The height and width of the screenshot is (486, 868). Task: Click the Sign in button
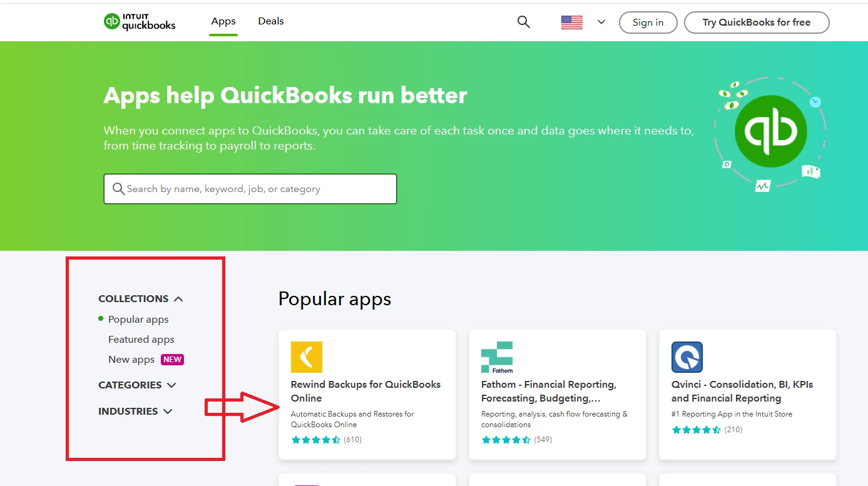coord(648,23)
